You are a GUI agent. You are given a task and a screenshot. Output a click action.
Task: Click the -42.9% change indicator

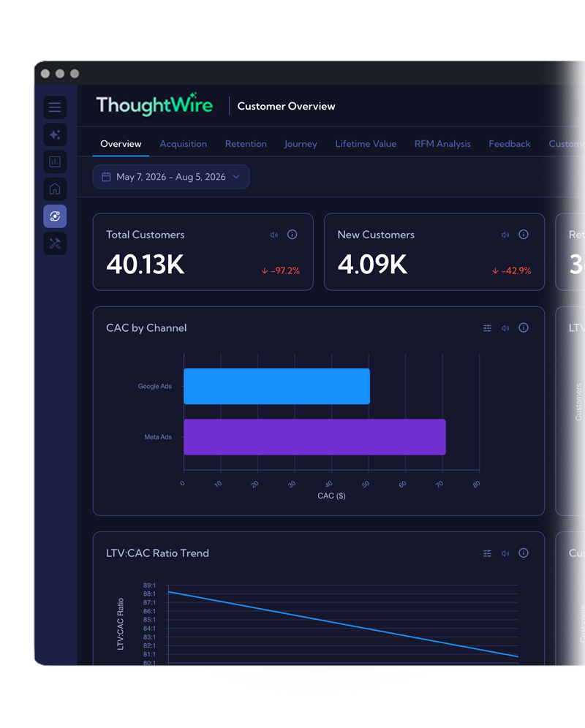[x=512, y=270]
